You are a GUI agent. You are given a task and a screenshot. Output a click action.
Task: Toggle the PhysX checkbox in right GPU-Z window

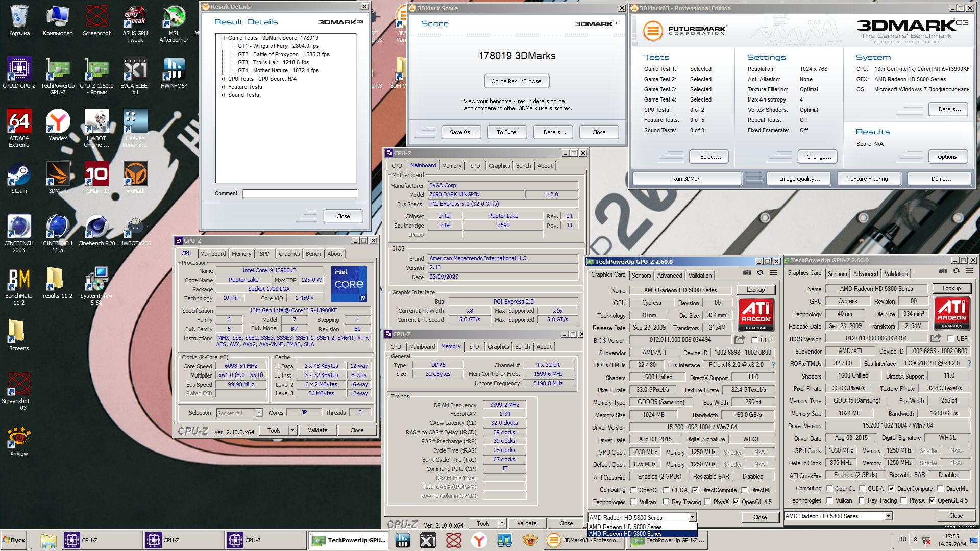903,500
